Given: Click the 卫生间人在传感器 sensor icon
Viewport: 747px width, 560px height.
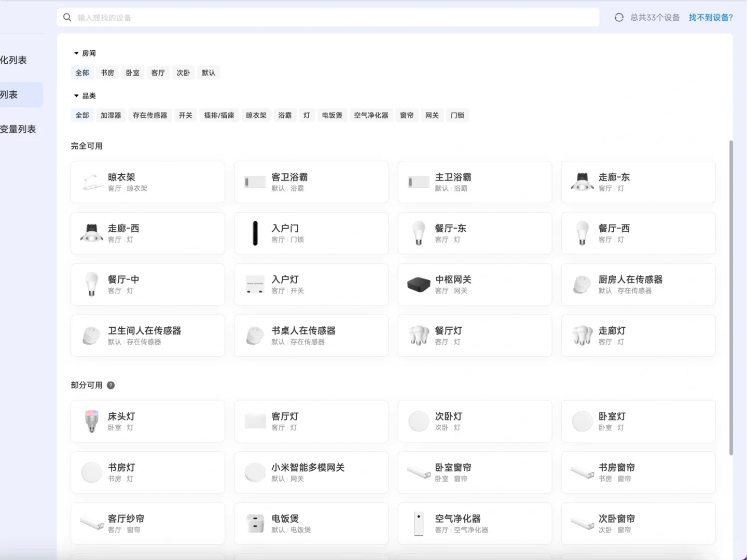Looking at the screenshot, I should pyautogui.click(x=91, y=335).
